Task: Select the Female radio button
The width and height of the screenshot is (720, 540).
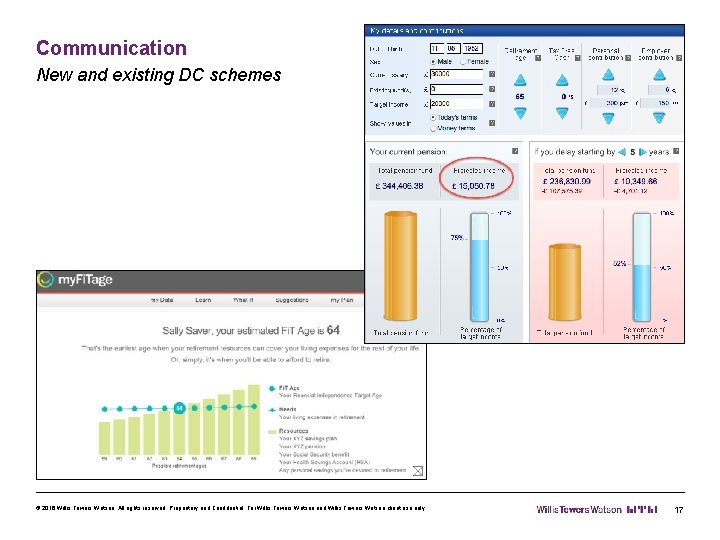Action: [x=463, y=62]
